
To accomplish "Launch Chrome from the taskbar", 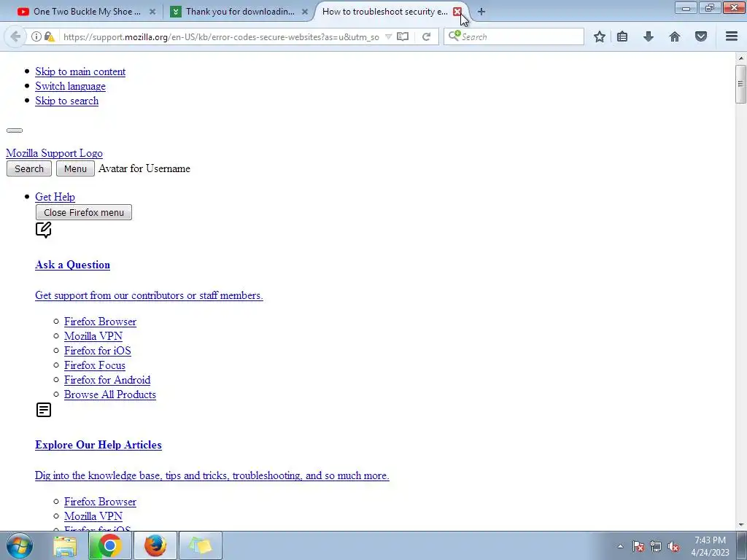I will click(109, 545).
